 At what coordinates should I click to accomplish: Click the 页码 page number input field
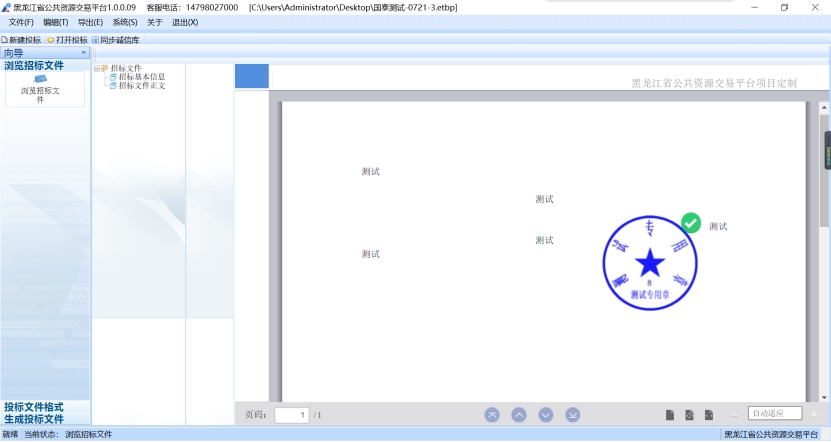coord(291,414)
